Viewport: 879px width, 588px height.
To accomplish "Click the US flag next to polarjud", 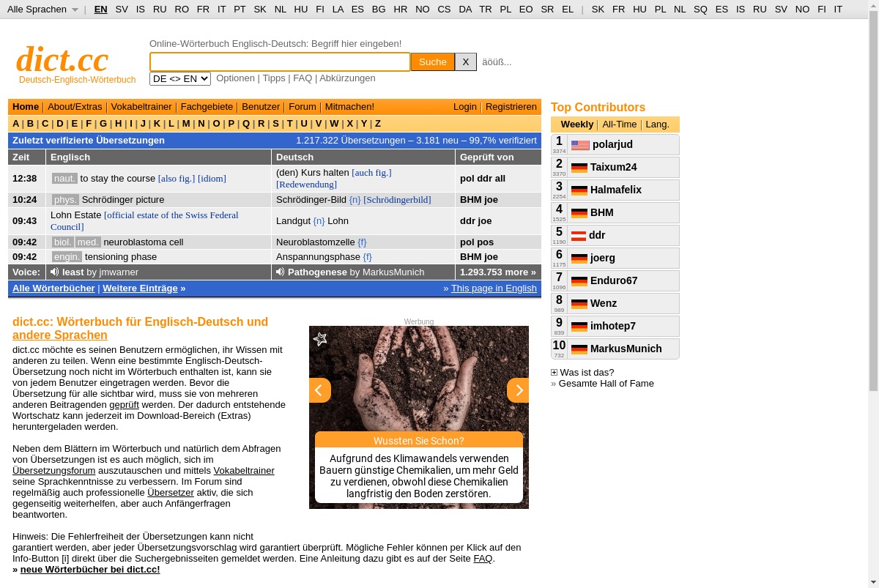I will (x=580, y=145).
